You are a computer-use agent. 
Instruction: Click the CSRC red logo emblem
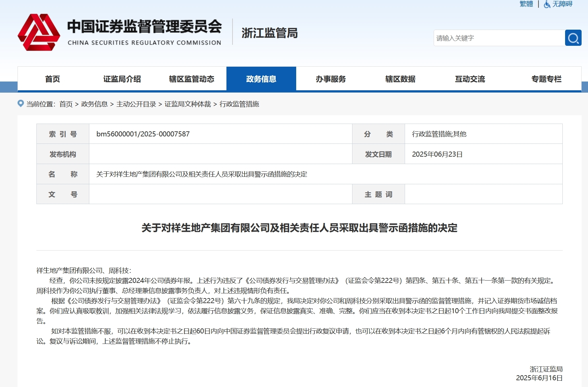[39, 32]
